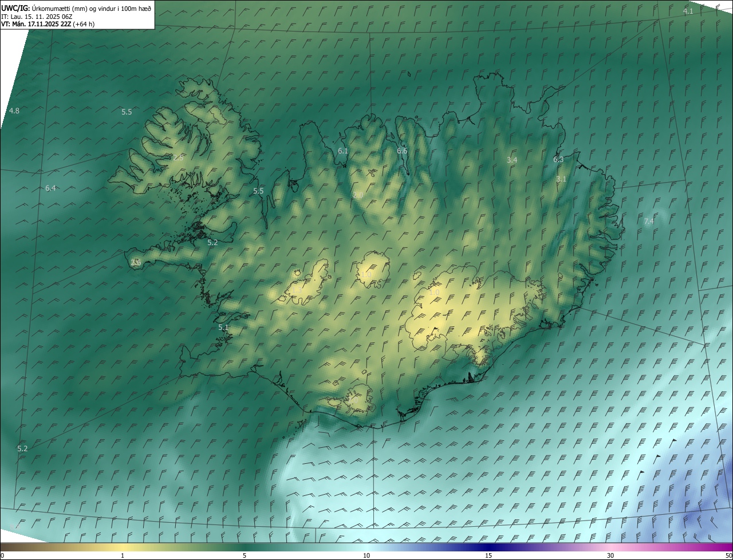The height and width of the screenshot is (560, 733).
Task: Select the color scale tick label "1"
Action: coord(123,556)
